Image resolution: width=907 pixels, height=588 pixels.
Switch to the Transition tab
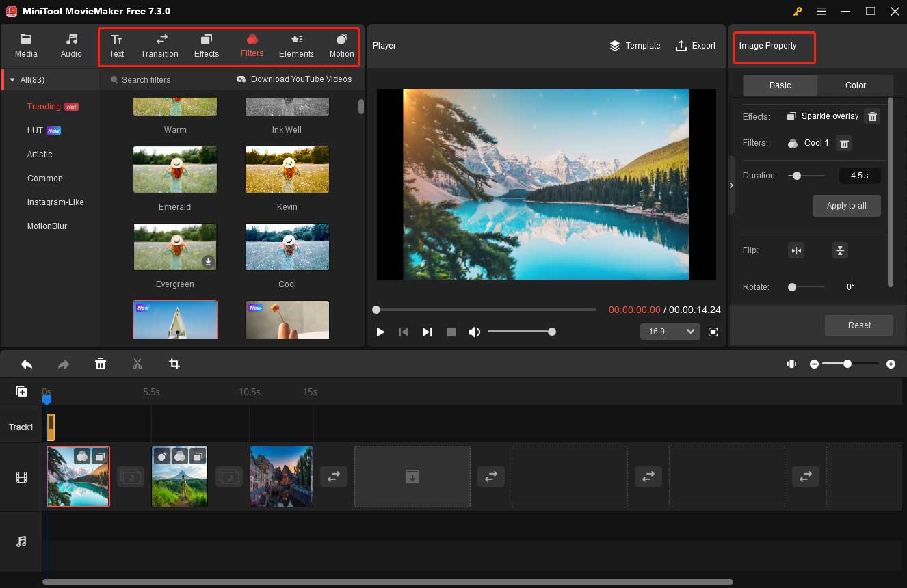(x=159, y=45)
